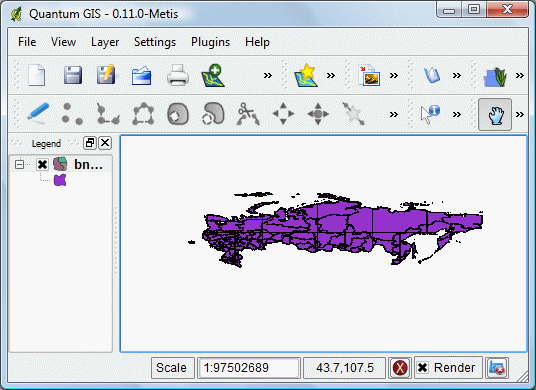Collapse the bn... layer tree node

[x=19, y=165]
